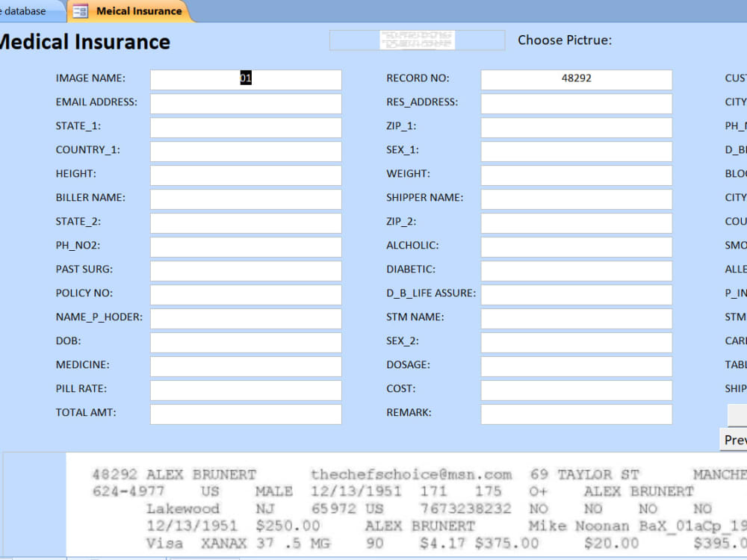The height and width of the screenshot is (560, 747).
Task: Click the DIABETIC input field
Action: tap(577, 271)
